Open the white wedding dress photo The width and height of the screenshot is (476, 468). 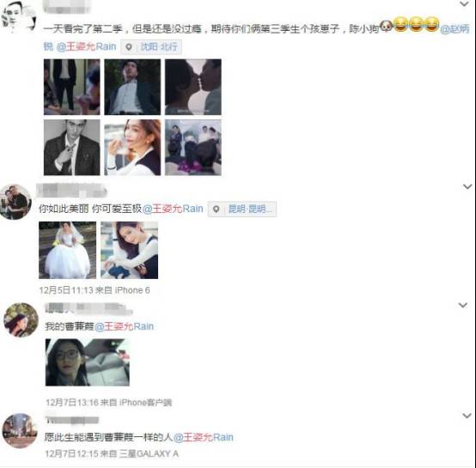point(67,250)
